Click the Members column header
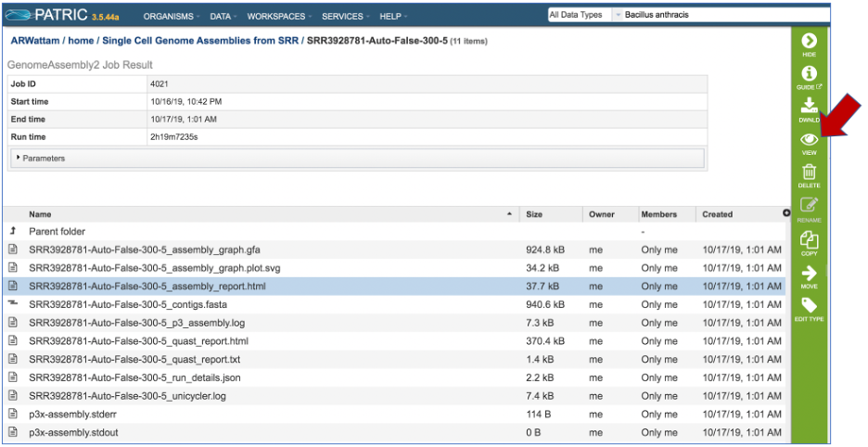This screenshot has height=447, width=868. coord(658,214)
